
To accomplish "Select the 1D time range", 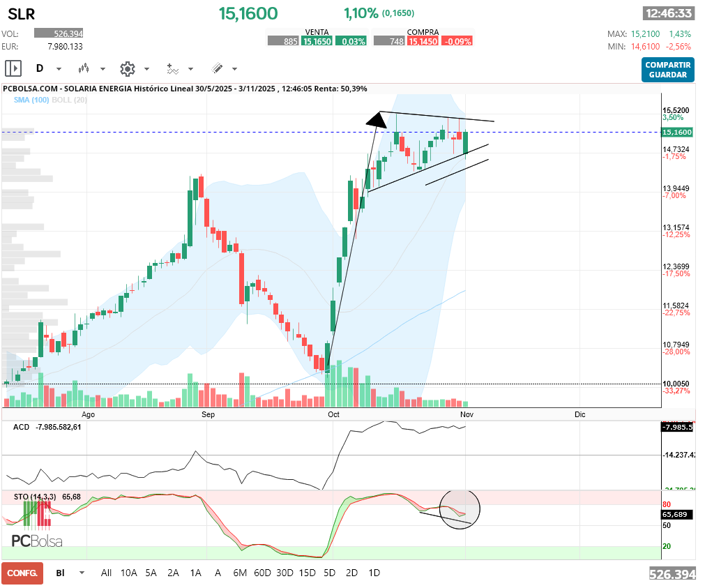I will click(374, 573).
